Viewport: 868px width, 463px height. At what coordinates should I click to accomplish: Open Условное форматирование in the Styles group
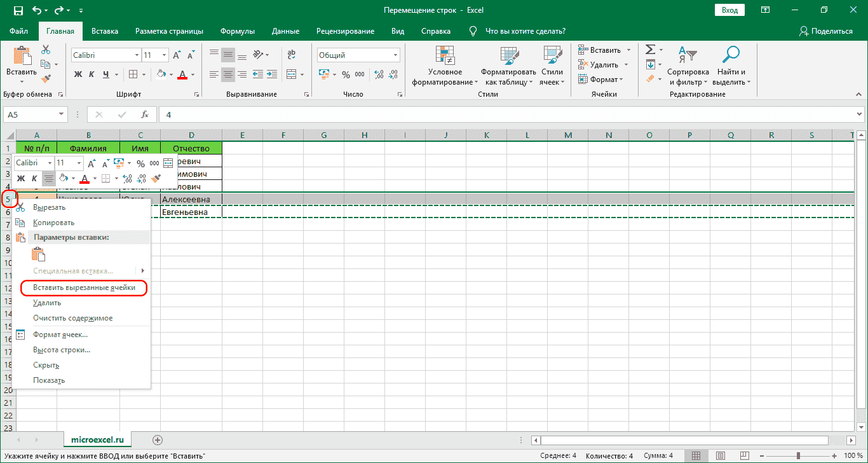point(445,64)
